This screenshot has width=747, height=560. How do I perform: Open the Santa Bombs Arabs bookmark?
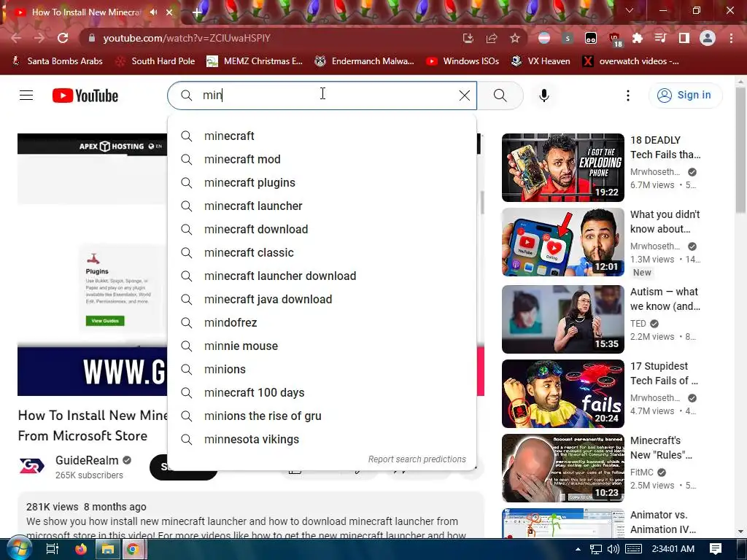(x=57, y=61)
